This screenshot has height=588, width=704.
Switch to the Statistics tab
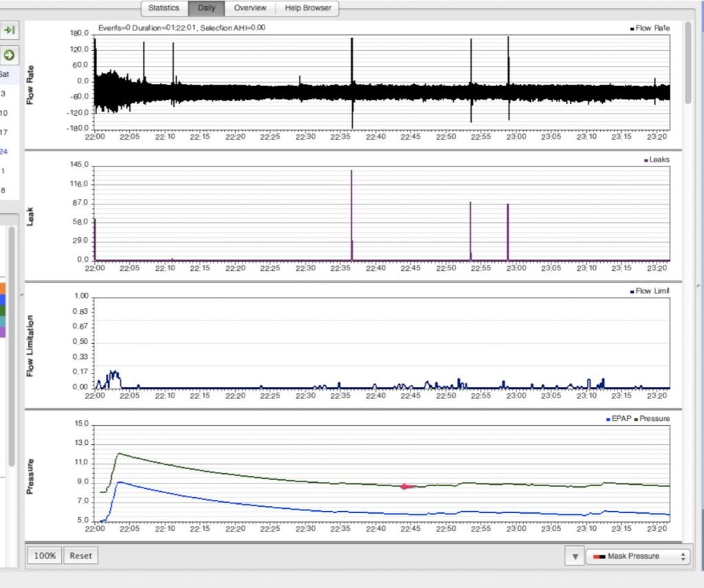[x=164, y=8]
